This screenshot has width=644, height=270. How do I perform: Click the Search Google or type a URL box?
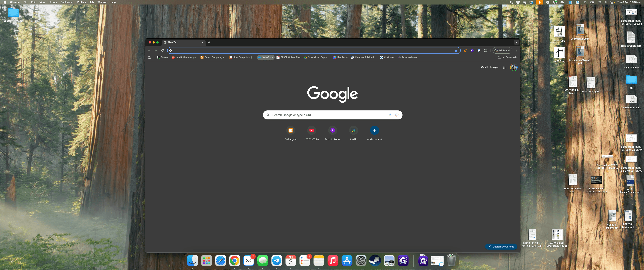tap(332, 115)
